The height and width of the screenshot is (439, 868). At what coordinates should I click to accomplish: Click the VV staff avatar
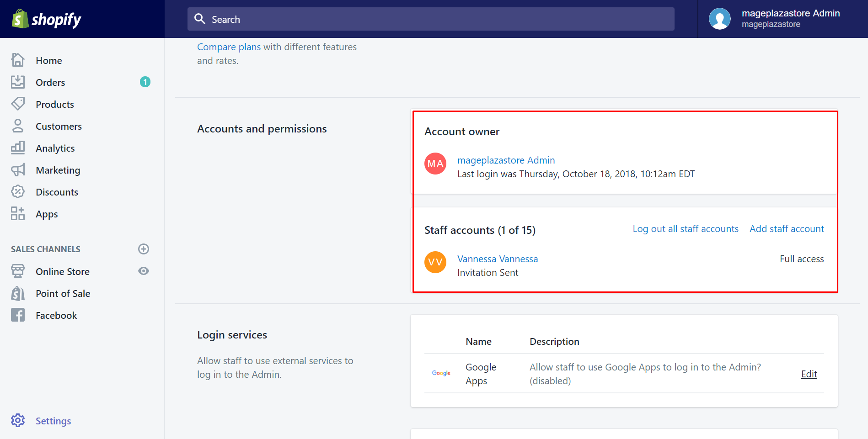pyautogui.click(x=435, y=262)
